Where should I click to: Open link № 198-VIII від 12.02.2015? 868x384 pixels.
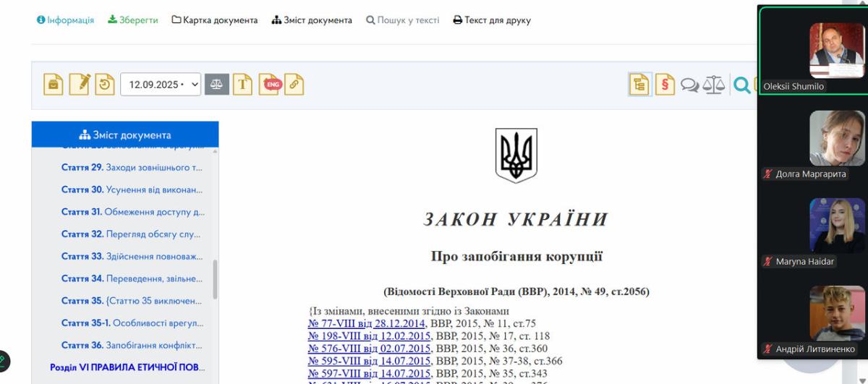tap(370, 336)
